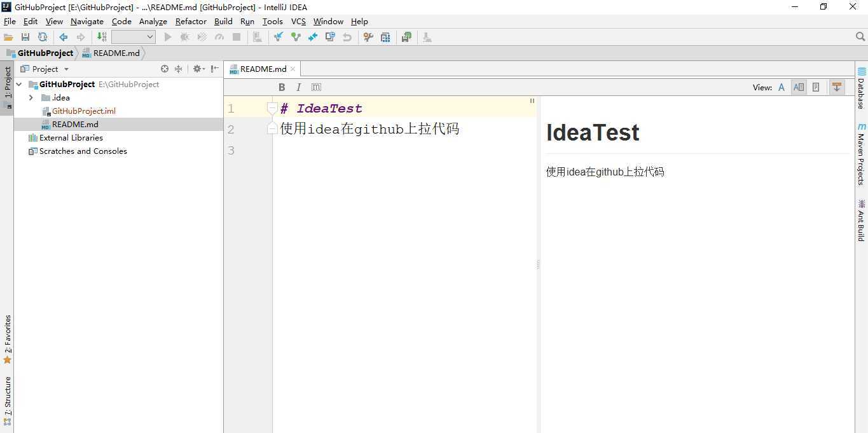The width and height of the screenshot is (868, 433).
Task: Open the File menu
Action: click(10, 22)
